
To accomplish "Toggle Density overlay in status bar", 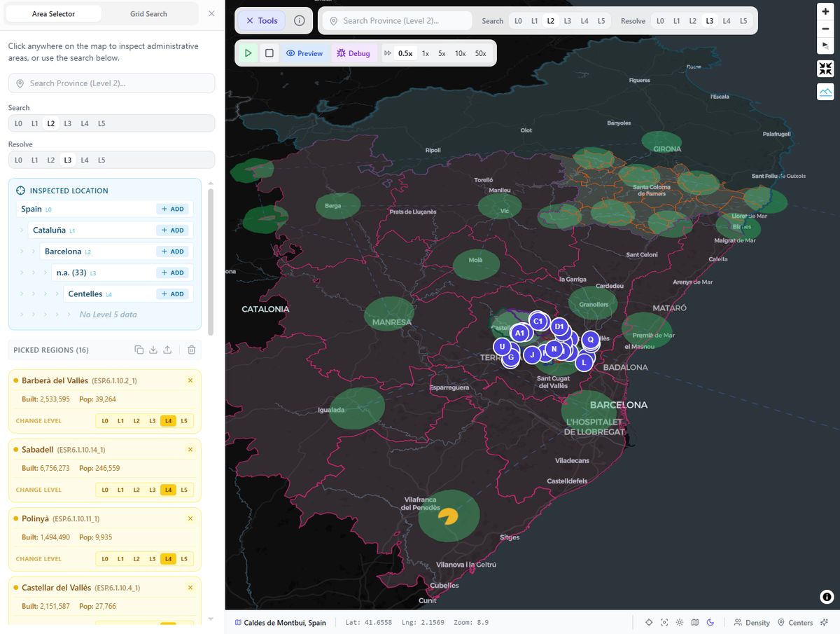I will [x=752, y=623].
